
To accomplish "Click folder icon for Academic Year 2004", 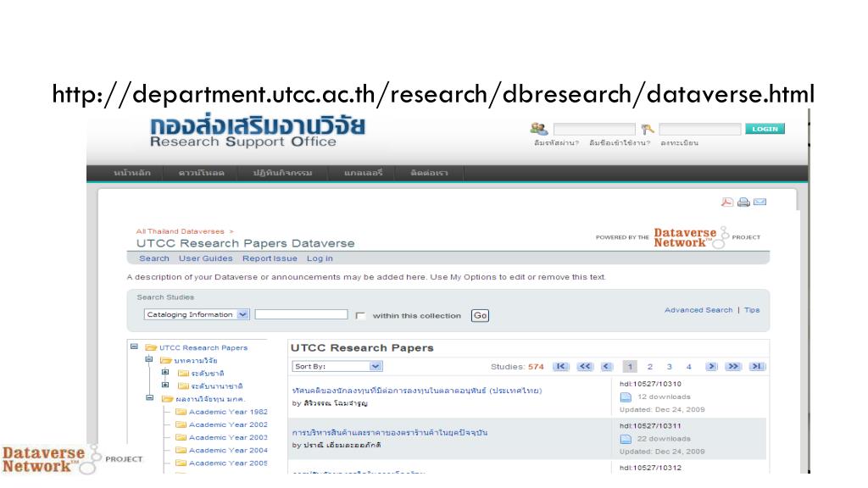I will 181,450.
